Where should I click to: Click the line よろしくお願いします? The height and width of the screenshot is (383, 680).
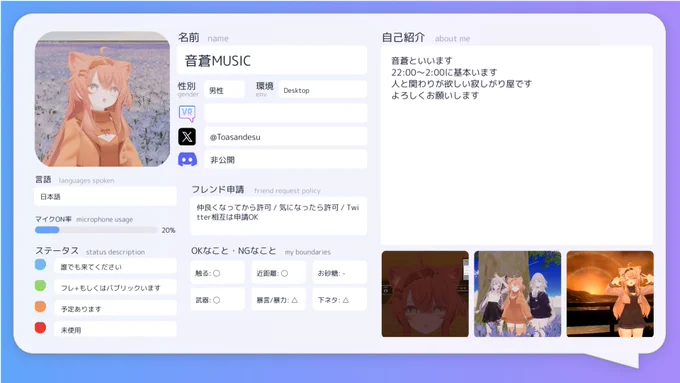coord(435,95)
